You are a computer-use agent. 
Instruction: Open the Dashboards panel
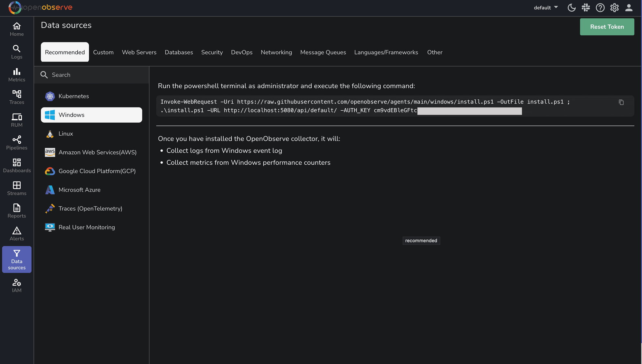[17, 165]
